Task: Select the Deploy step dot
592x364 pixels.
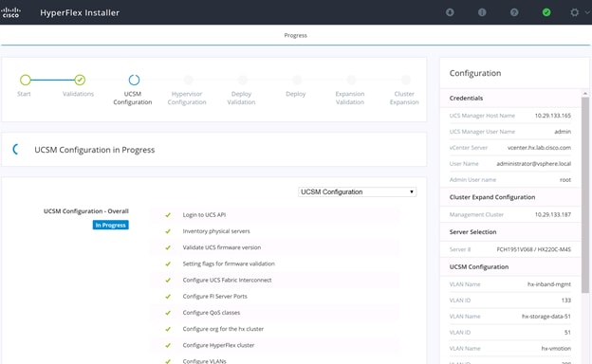Action: pos(297,80)
